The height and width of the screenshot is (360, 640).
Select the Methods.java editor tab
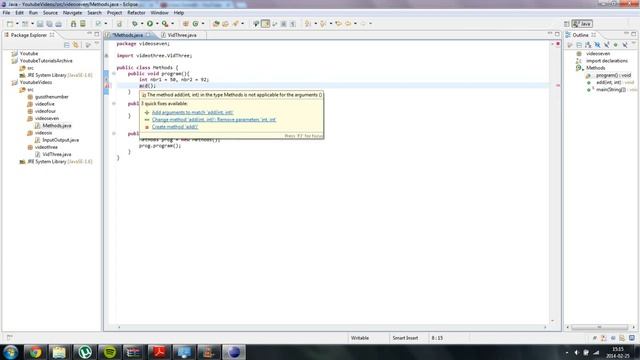tap(128, 35)
